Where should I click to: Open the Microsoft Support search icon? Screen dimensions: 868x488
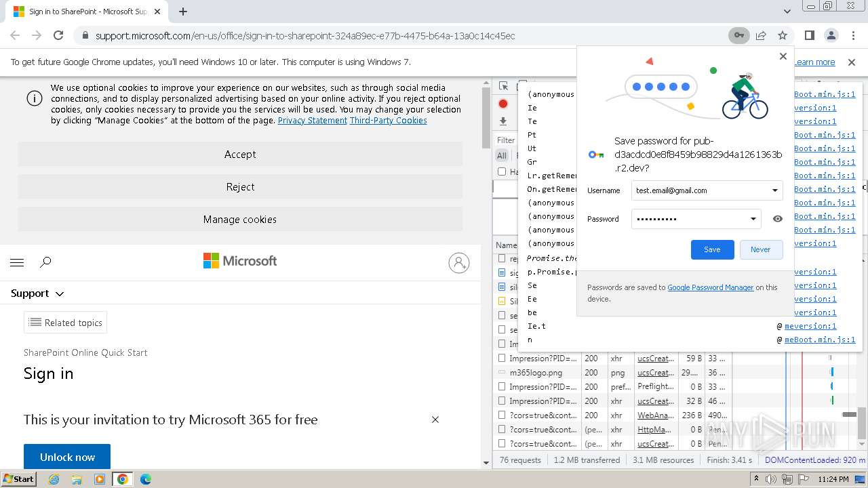click(x=45, y=262)
